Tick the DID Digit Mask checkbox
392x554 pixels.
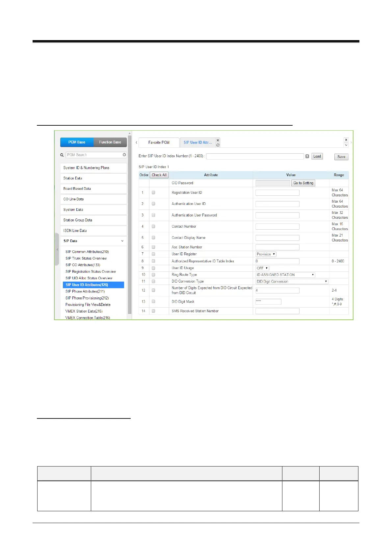[153, 301]
